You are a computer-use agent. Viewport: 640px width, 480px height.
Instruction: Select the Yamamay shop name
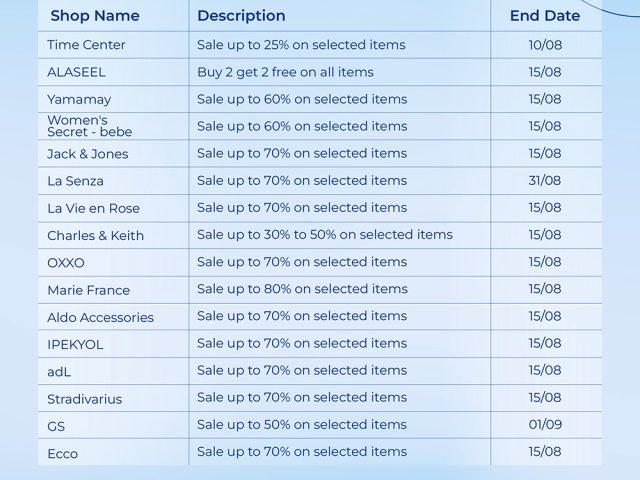click(x=79, y=100)
